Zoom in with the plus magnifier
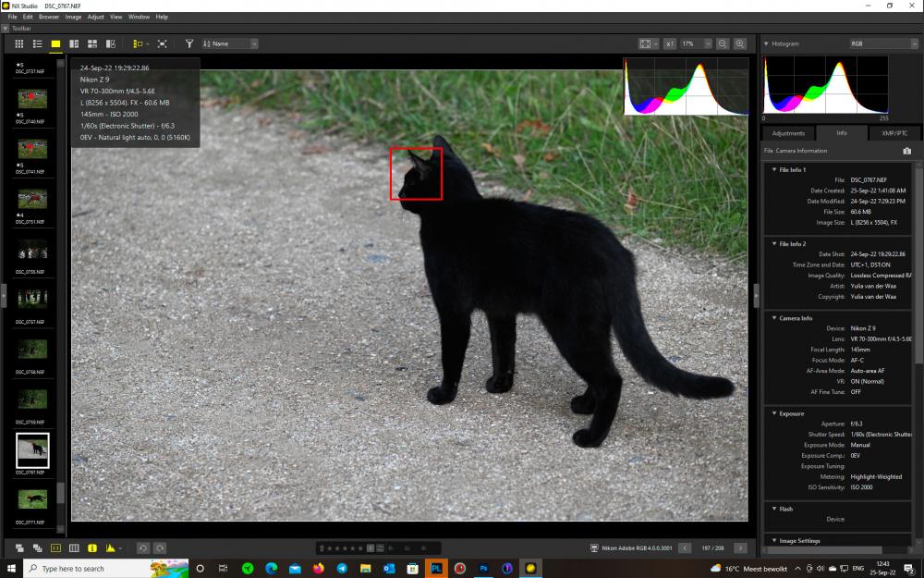The image size is (924, 578). (x=740, y=43)
